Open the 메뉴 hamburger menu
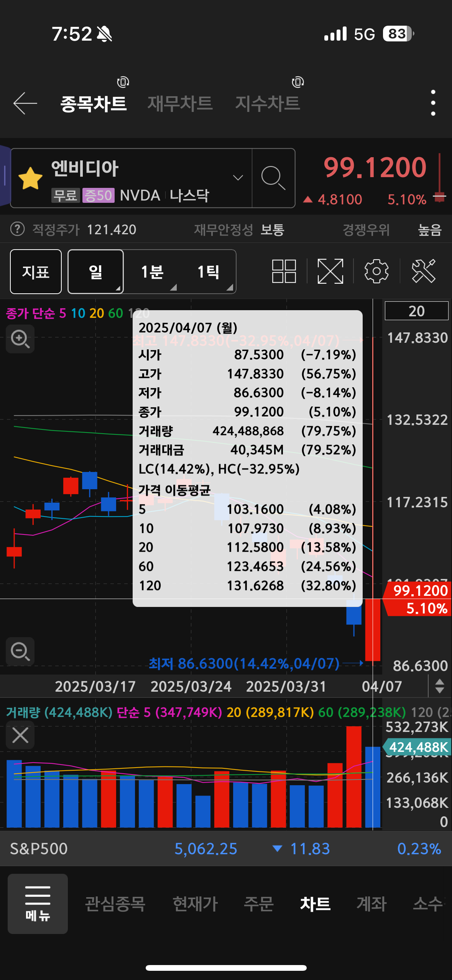The width and height of the screenshot is (452, 980). point(38,904)
